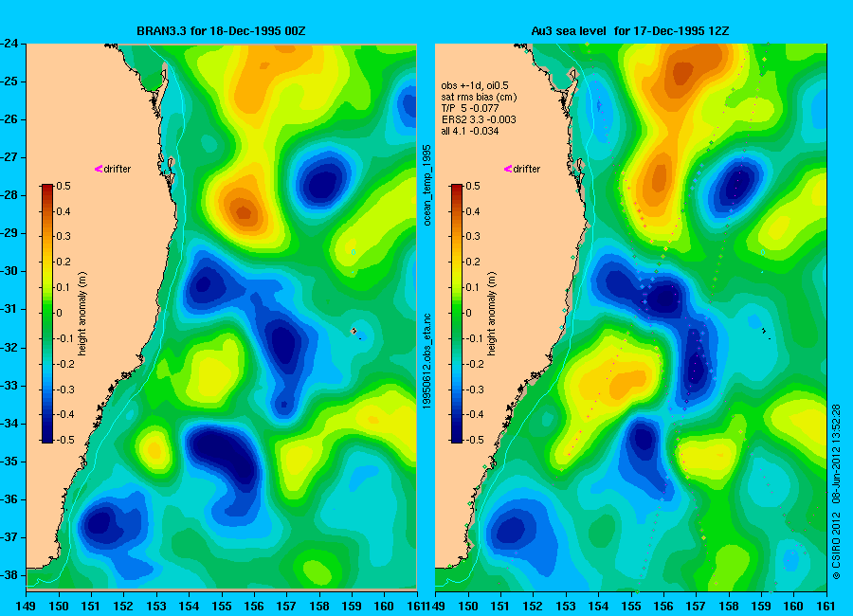
Task: Click the 'drifter' label in the left panel
Action: 118,169
